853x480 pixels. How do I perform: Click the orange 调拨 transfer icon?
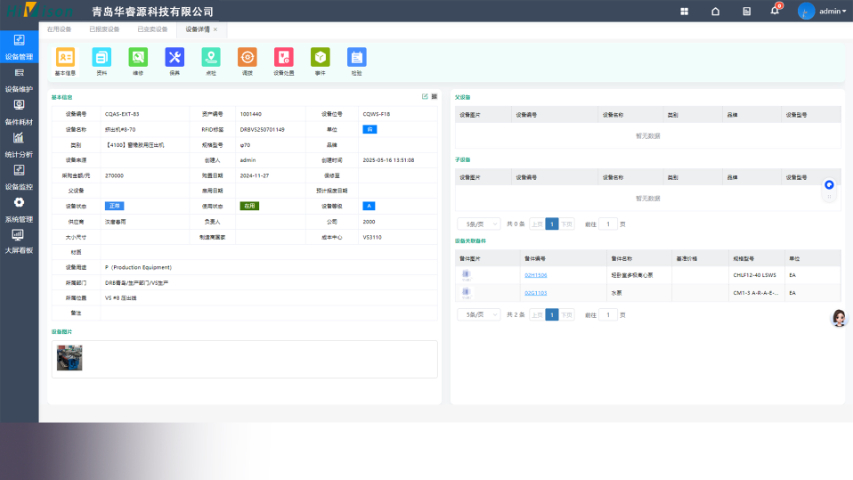(247, 58)
